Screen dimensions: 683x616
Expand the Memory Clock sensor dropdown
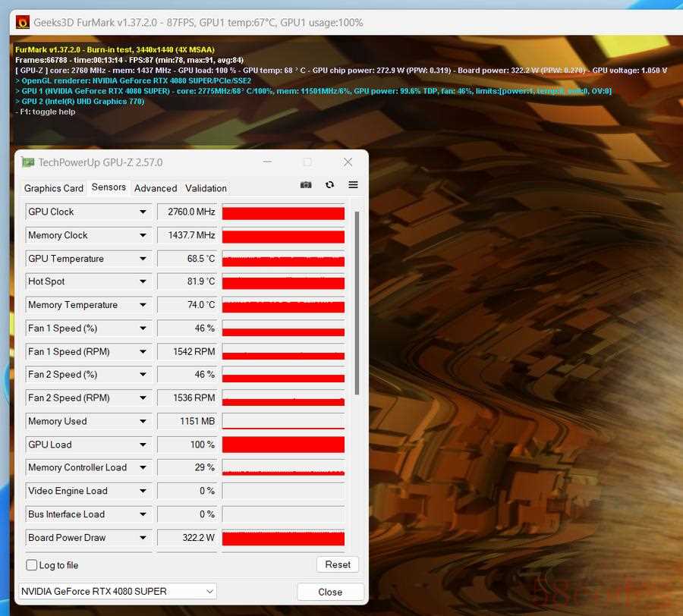[x=143, y=235]
